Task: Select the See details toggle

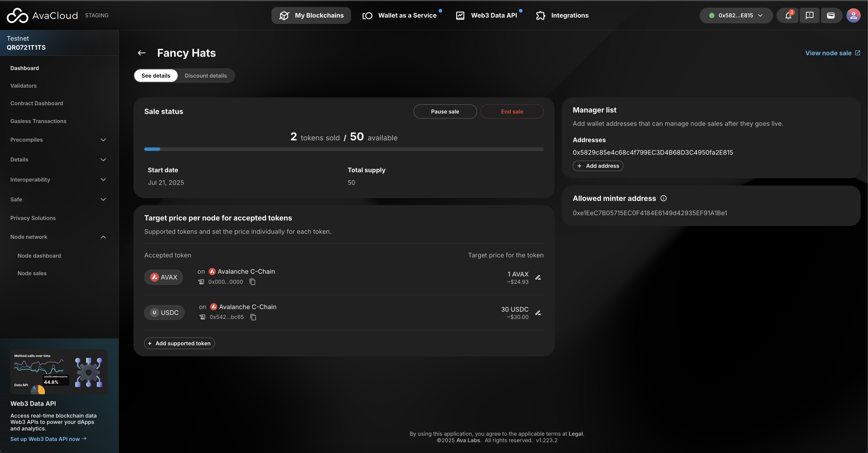Action: [x=156, y=76]
